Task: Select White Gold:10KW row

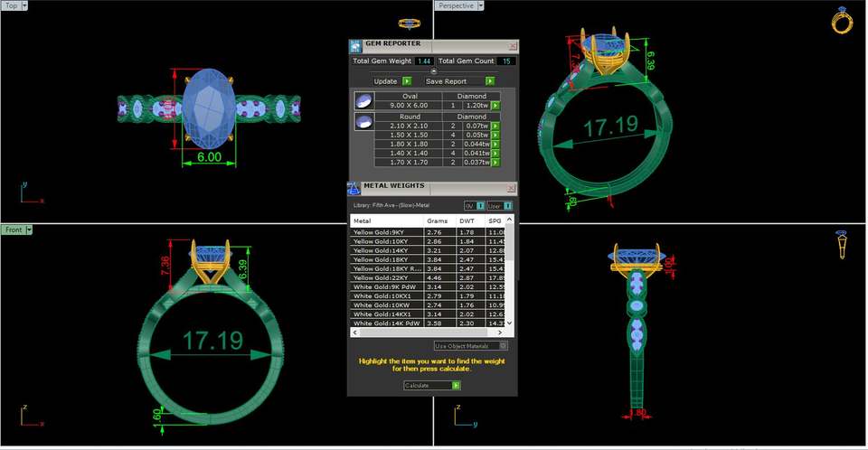Action: (428, 305)
